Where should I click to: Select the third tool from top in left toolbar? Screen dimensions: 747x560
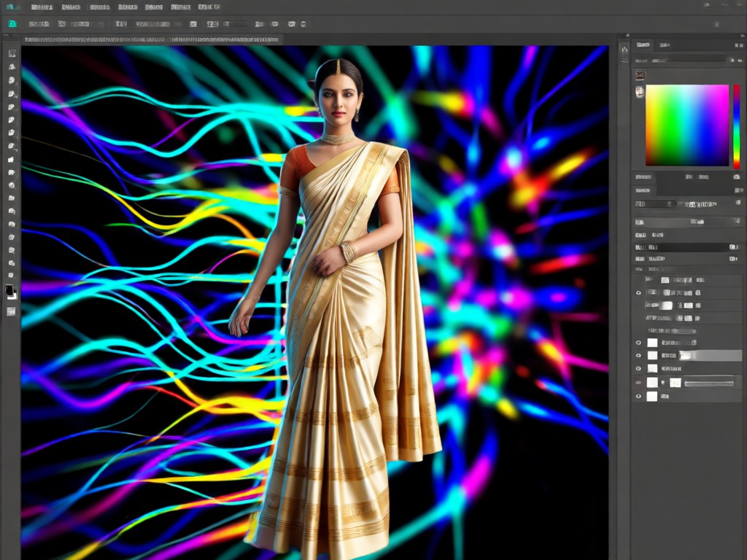(12, 80)
